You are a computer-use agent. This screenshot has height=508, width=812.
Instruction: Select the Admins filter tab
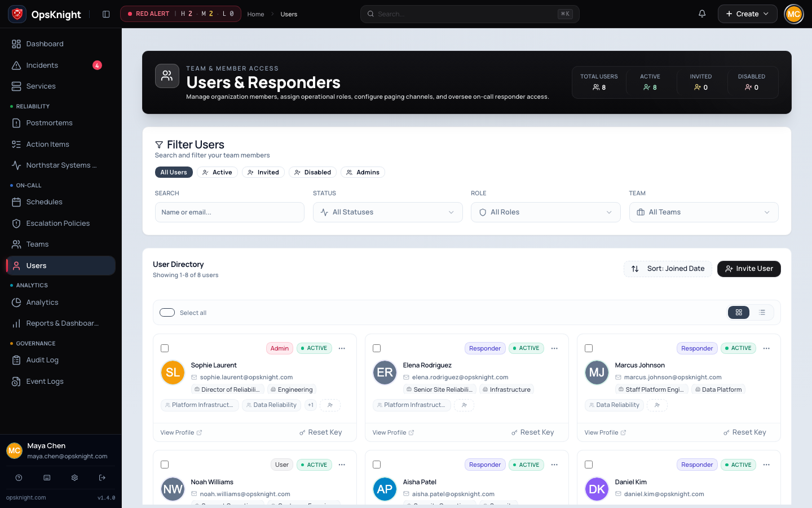tap(363, 172)
